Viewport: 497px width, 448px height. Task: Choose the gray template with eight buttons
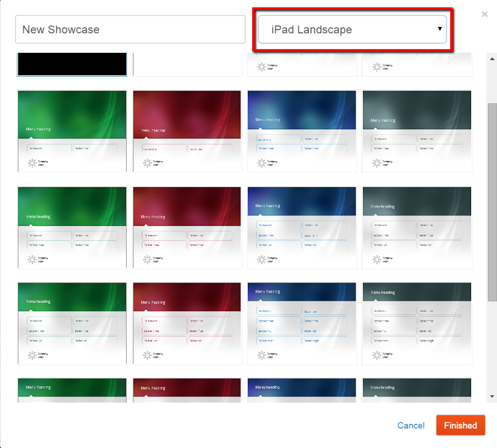coord(417,323)
